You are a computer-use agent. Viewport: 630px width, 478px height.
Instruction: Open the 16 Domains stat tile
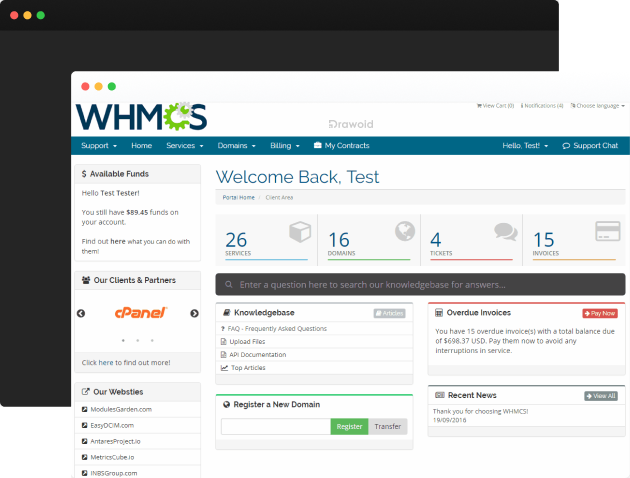pyautogui.click(x=369, y=240)
